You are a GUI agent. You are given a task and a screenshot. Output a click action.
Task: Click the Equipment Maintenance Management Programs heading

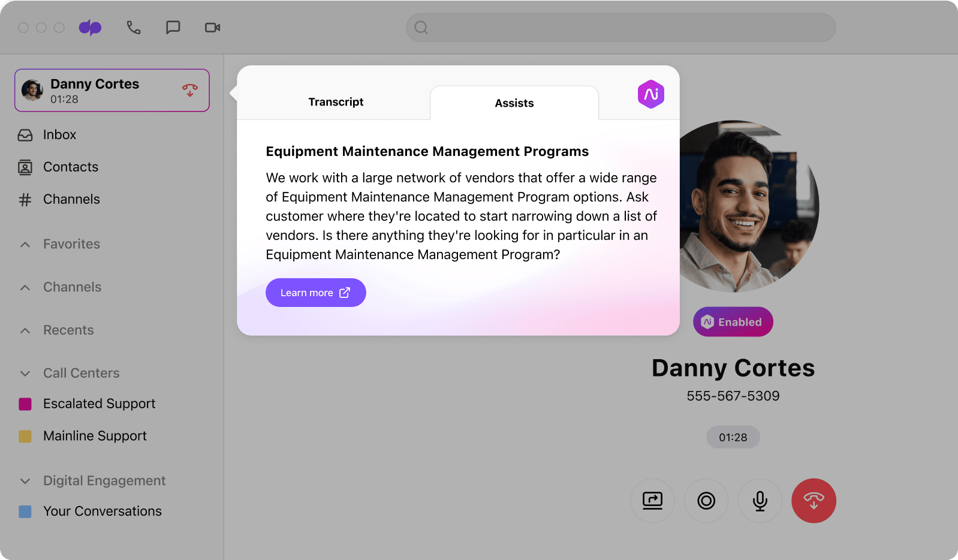tap(427, 152)
